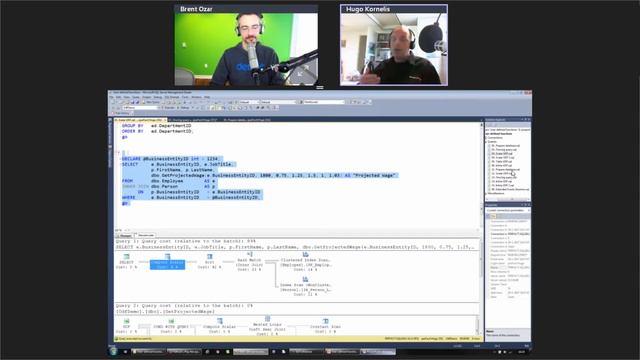
Task: Open the File menu
Action: 111,97
